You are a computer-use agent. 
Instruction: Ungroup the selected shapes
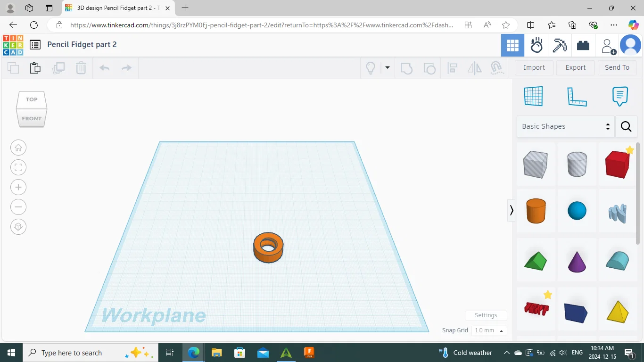pyautogui.click(x=429, y=68)
